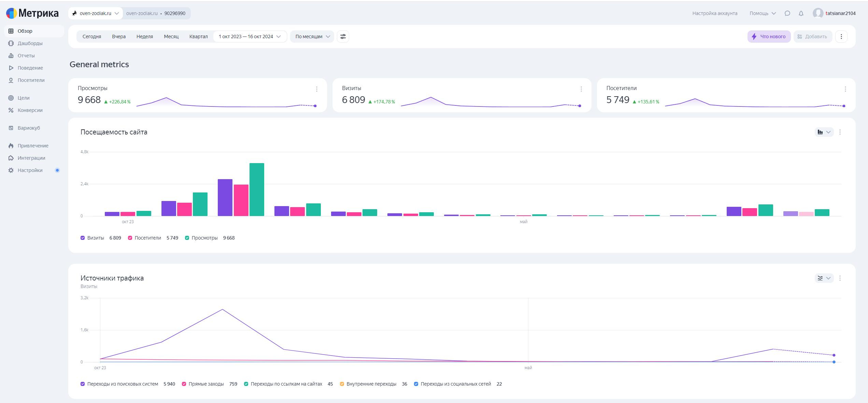Image resolution: width=868 pixels, height=403 pixels.
Task: Click the Что нового button
Action: pyautogui.click(x=769, y=37)
